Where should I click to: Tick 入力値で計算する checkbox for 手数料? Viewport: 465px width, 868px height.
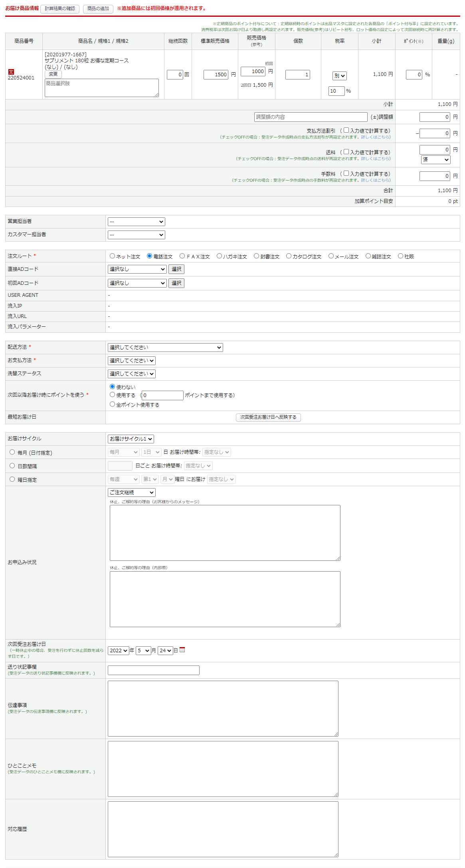(346, 173)
